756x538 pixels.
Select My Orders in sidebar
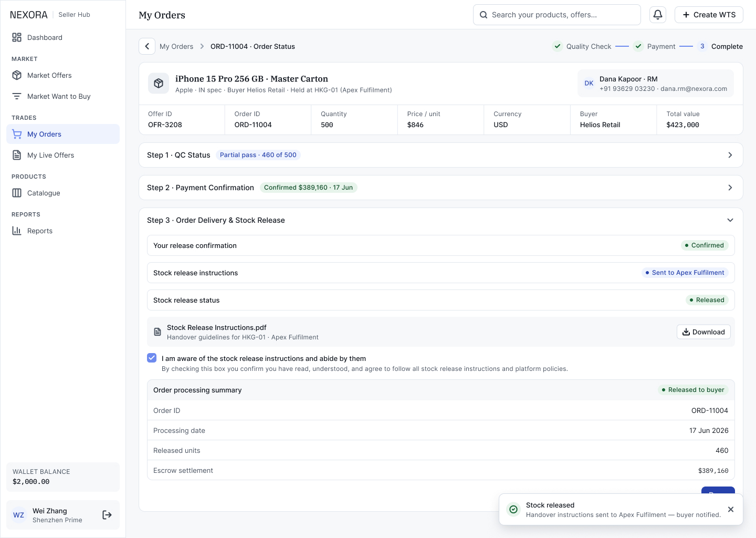(x=63, y=134)
